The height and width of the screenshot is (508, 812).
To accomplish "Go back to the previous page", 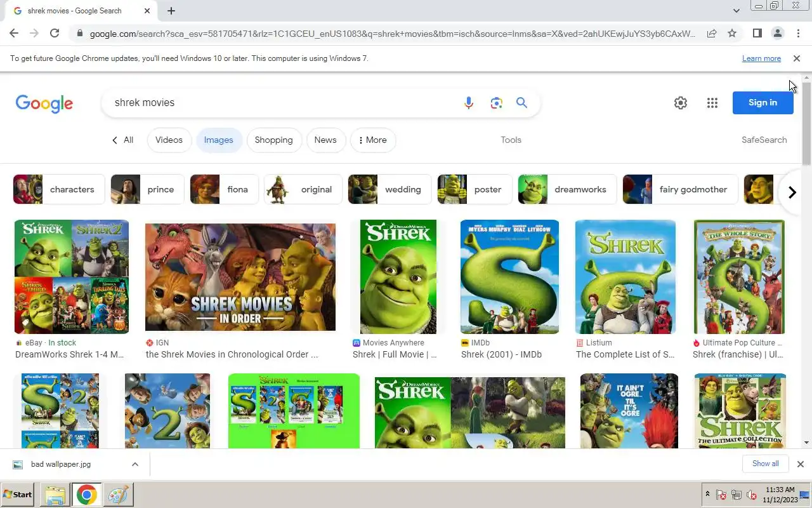I will tap(14, 33).
